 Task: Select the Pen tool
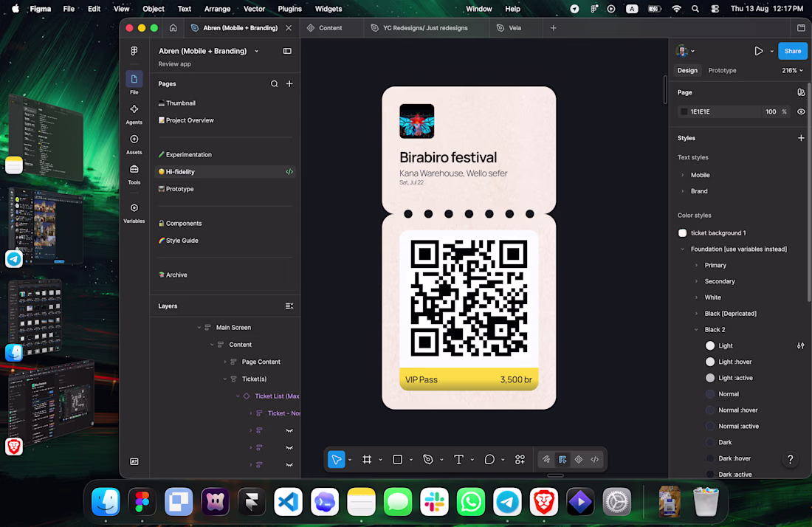[427, 459]
